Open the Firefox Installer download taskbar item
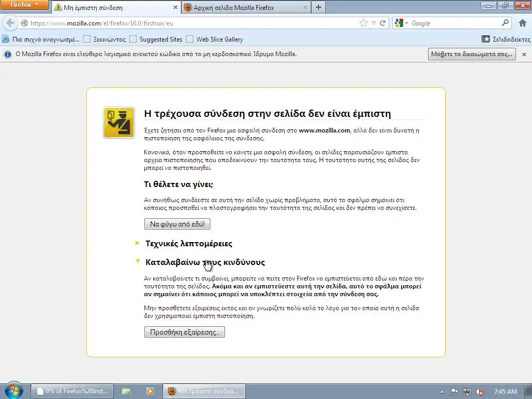This screenshot has height=399, width=532. [72, 391]
